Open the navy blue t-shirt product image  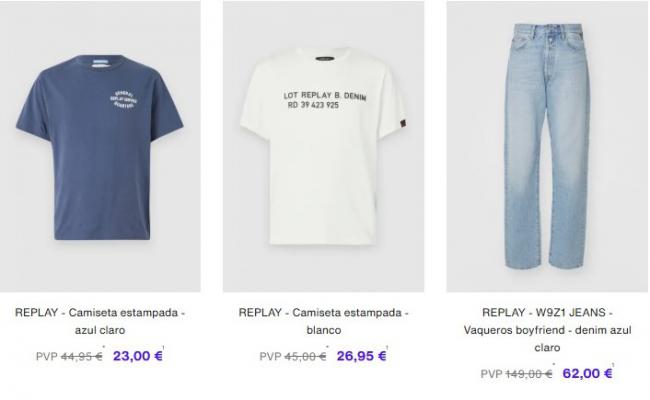100,146
